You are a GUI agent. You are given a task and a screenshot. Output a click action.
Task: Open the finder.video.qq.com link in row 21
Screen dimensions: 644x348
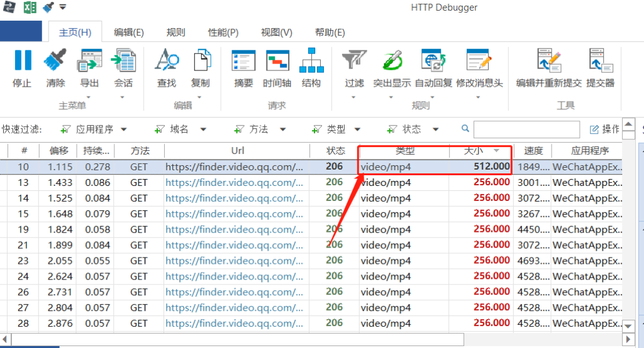(235, 245)
